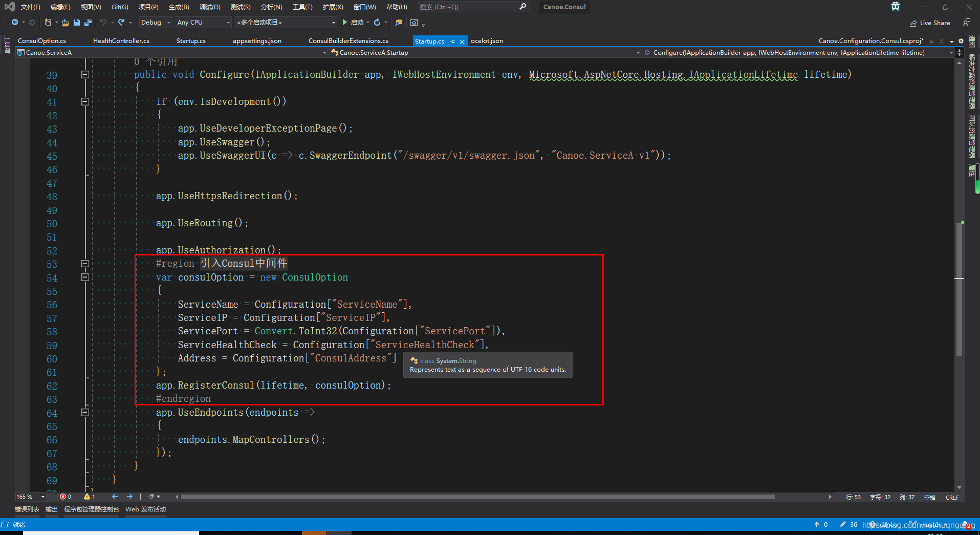Start debugging with the green play icon

[x=344, y=22]
